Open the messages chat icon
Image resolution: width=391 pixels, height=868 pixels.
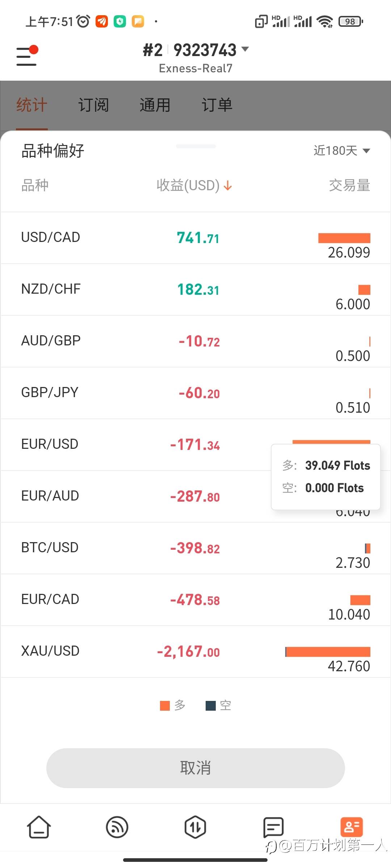coord(273,827)
